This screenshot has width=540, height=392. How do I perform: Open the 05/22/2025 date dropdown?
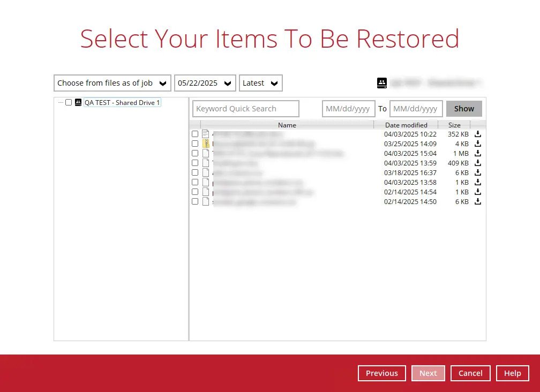[205, 83]
